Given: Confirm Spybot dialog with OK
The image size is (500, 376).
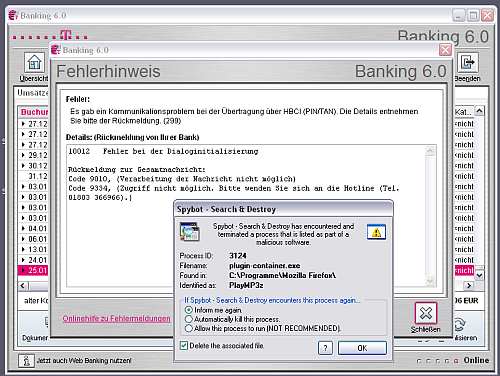Looking at the screenshot, I should pos(362,348).
